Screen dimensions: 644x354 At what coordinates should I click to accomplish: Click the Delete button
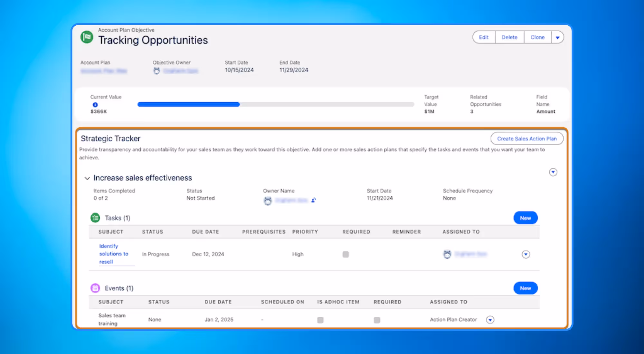[x=509, y=37]
